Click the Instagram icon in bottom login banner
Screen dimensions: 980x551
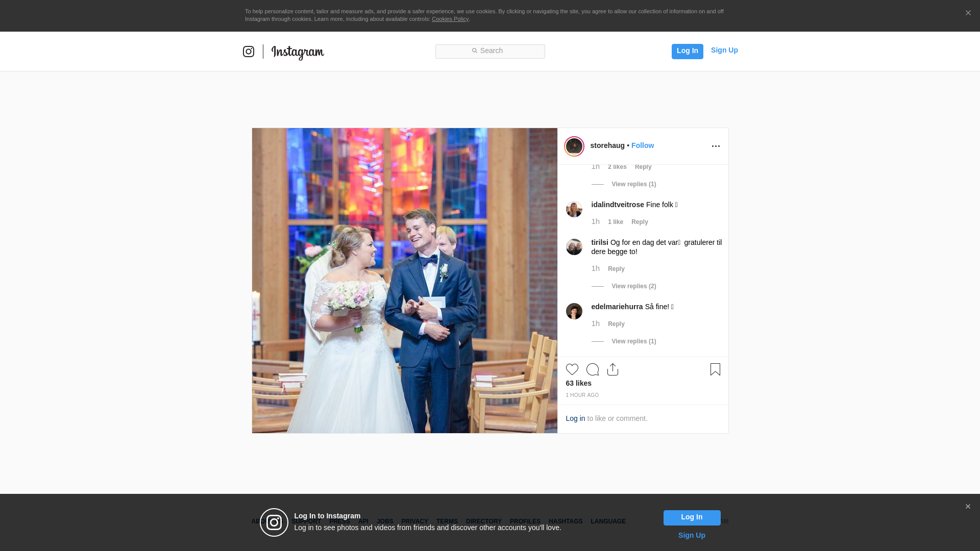[274, 522]
